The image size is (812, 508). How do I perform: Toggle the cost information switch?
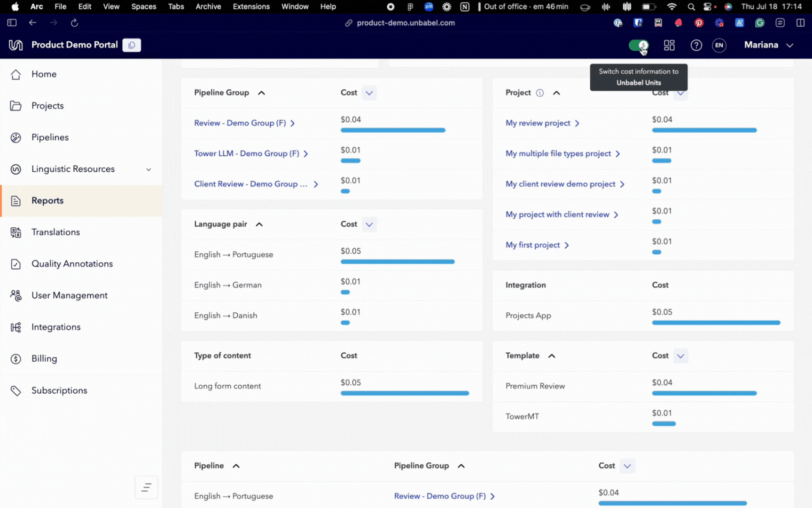pyautogui.click(x=639, y=45)
